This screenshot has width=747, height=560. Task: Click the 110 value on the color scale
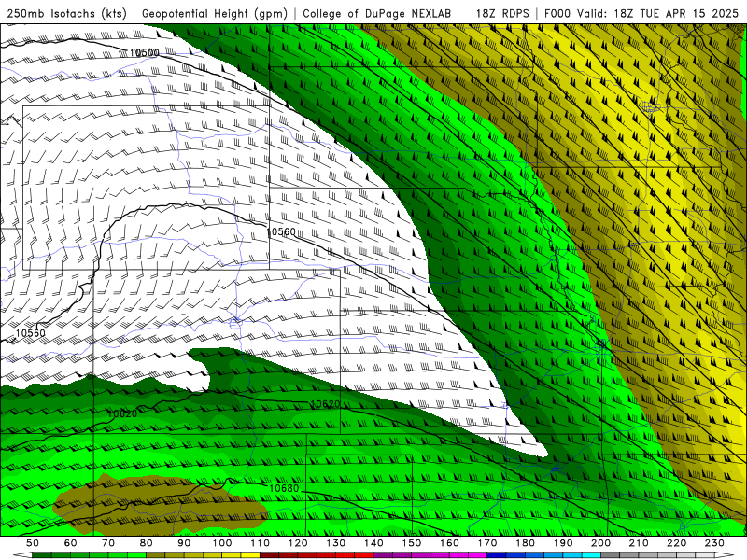(261, 543)
